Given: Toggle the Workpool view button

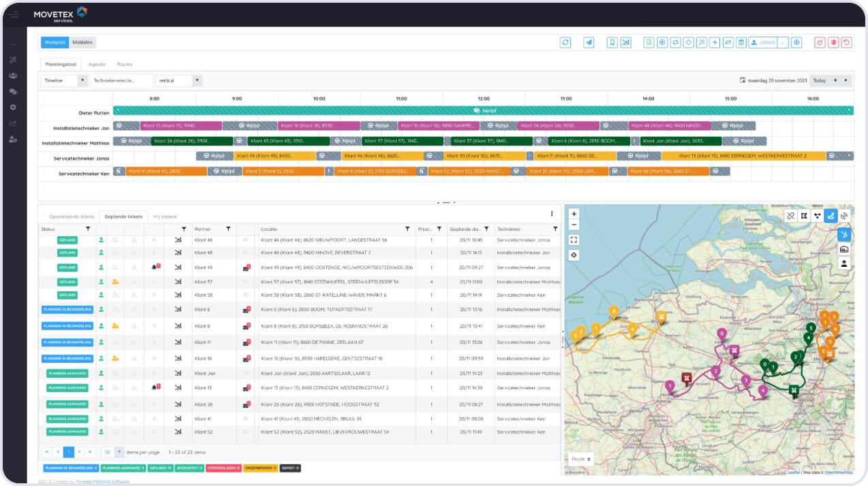Looking at the screenshot, I should pyautogui.click(x=55, y=42).
